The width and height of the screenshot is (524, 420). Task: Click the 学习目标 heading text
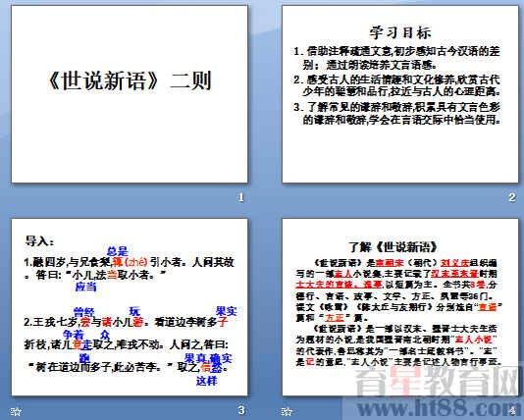pos(400,33)
